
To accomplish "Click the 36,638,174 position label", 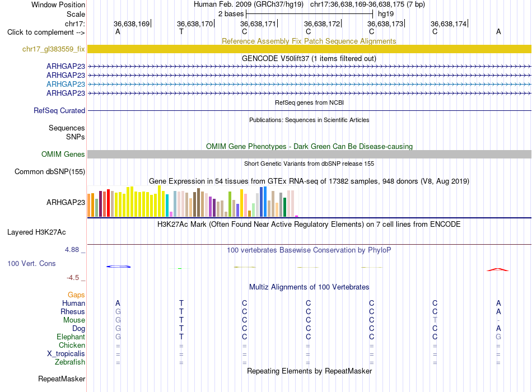I will 449,24.
